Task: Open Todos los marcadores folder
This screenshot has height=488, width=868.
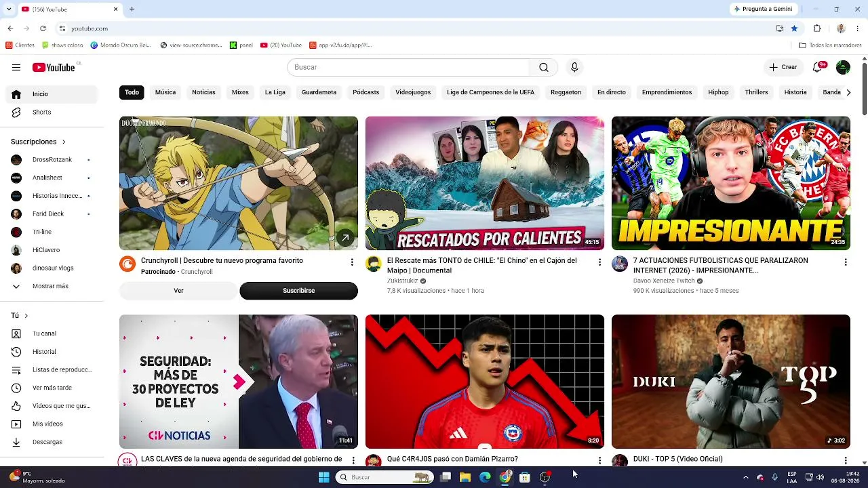Action: click(831, 45)
